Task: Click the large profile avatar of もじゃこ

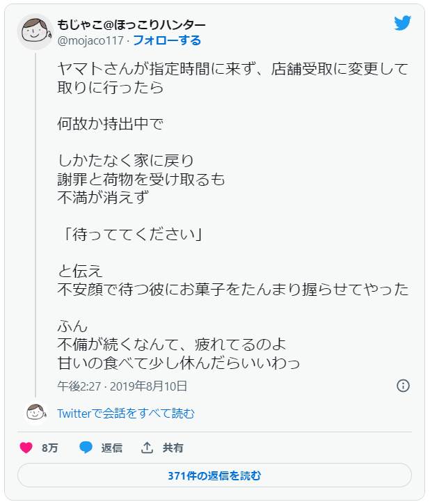Action: [x=35, y=32]
